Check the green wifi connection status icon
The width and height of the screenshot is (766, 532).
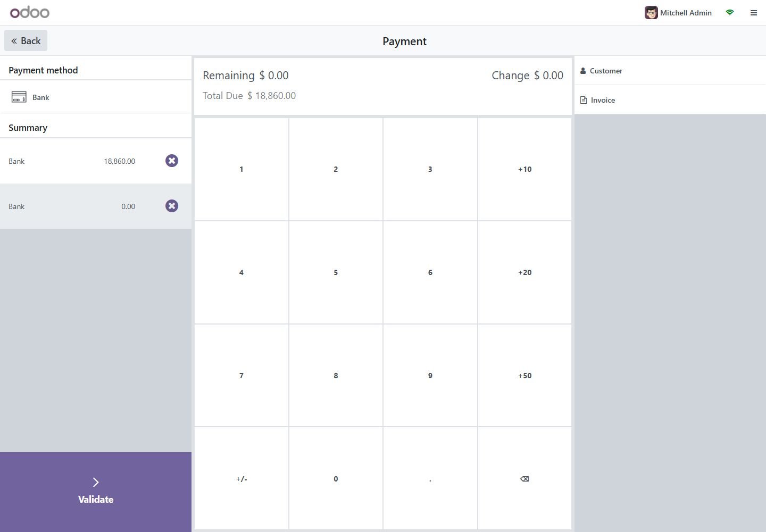[x=730, y=12]
